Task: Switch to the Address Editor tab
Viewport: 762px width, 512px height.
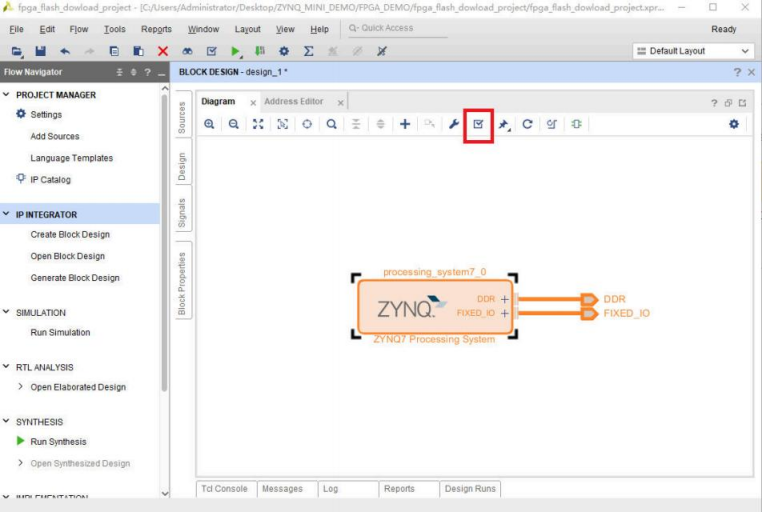Action: pos(293,102)
